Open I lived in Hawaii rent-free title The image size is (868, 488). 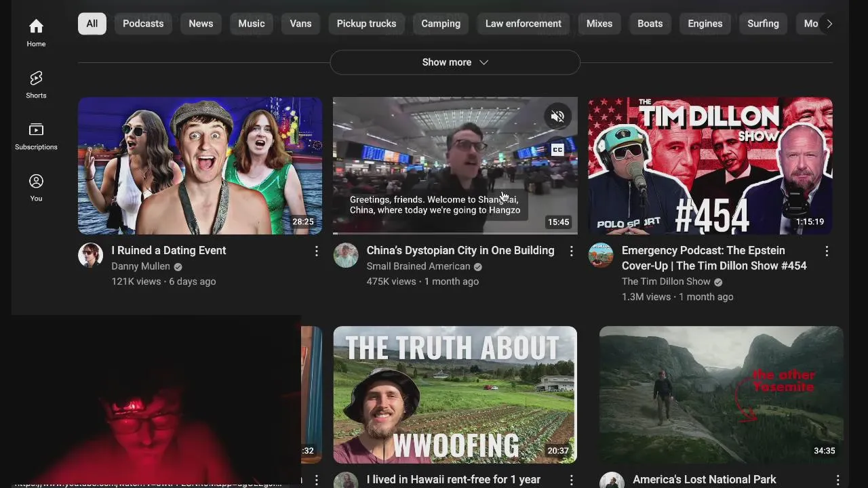[x=454, y=480]
